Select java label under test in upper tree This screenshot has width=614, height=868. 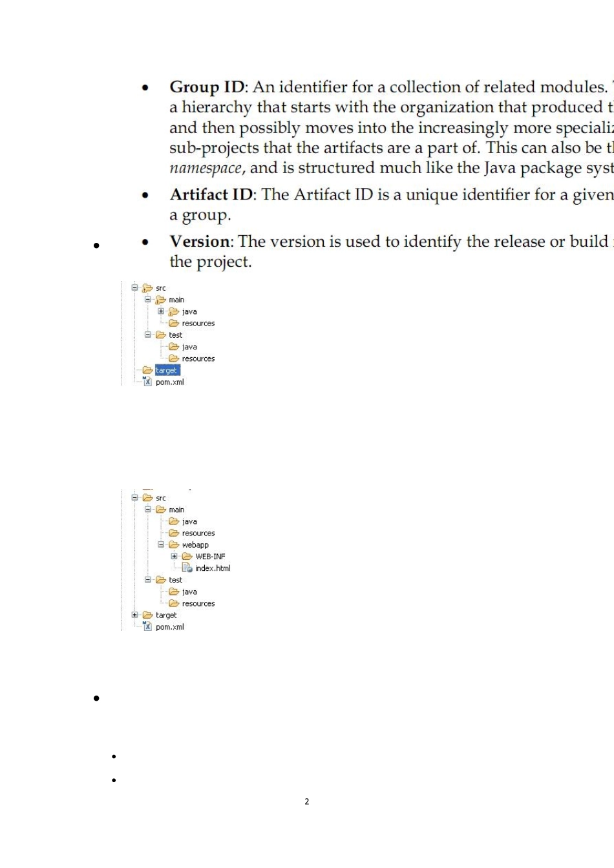click(189, 347)
